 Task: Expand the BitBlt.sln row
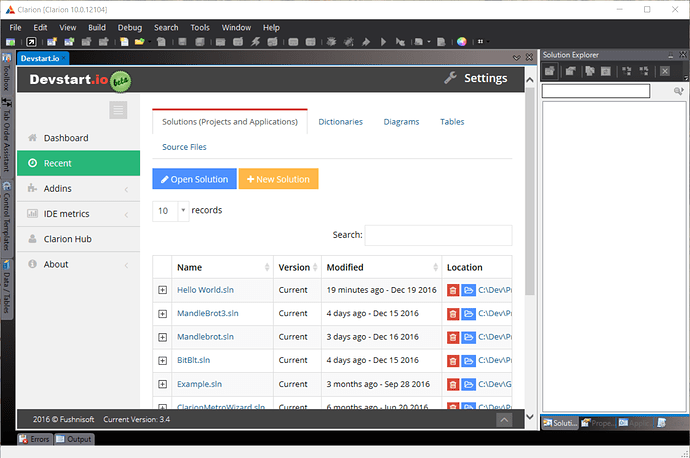pyautogui.click(x=162, y=360)
